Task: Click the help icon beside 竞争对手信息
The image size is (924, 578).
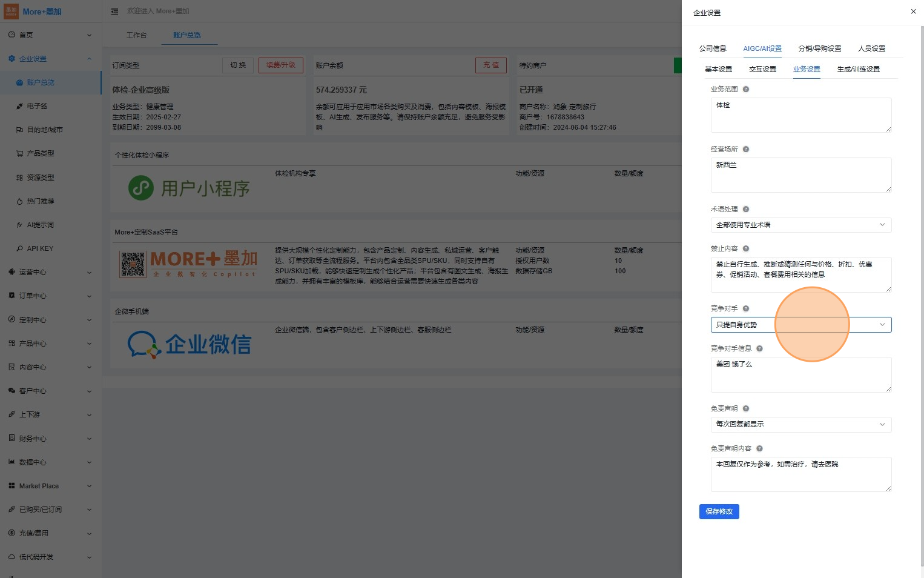Action: [x=759, y=348]
